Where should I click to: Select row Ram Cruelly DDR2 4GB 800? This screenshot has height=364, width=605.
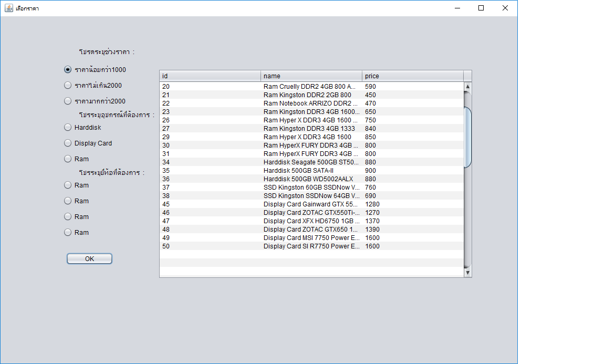[x=311, y=87]
